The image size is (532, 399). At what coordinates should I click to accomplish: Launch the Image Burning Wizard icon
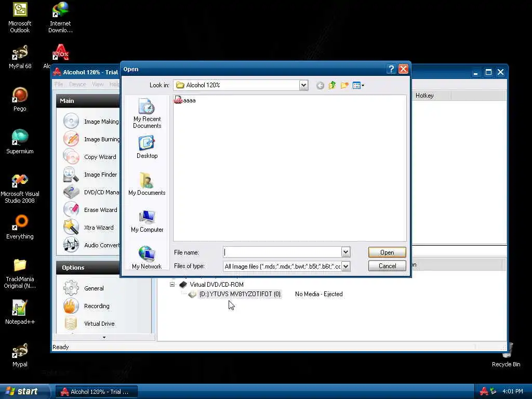point(71,139)
